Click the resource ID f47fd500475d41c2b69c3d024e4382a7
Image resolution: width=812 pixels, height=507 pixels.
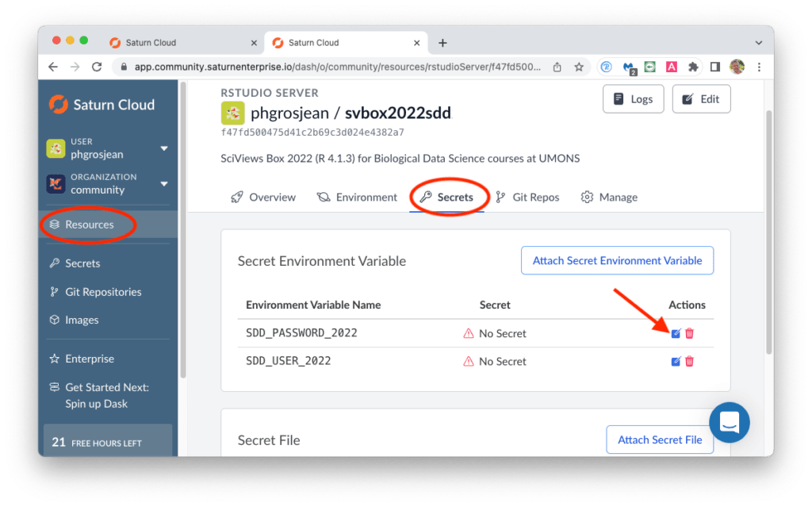pos(312,133)
